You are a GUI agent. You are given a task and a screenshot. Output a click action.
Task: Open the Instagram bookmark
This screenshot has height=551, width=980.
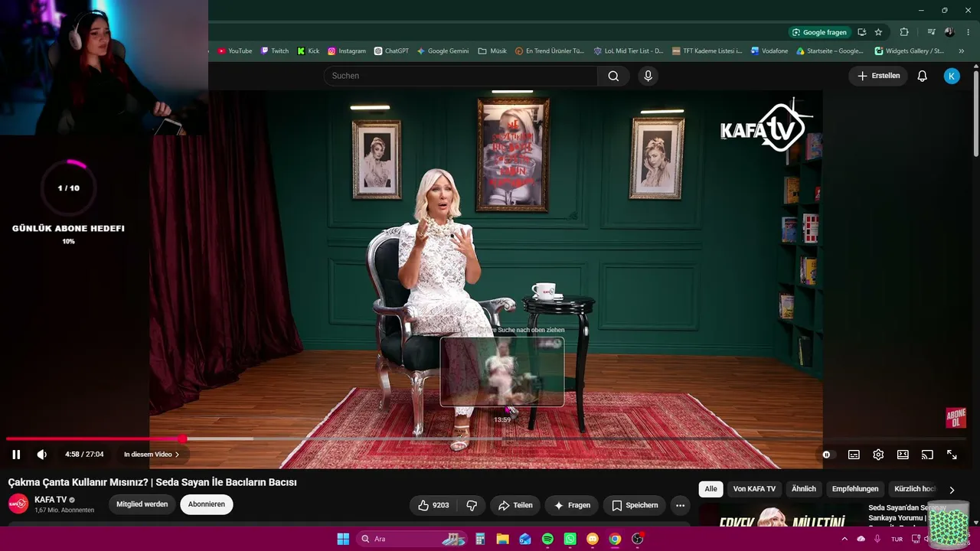click(347, 51)
